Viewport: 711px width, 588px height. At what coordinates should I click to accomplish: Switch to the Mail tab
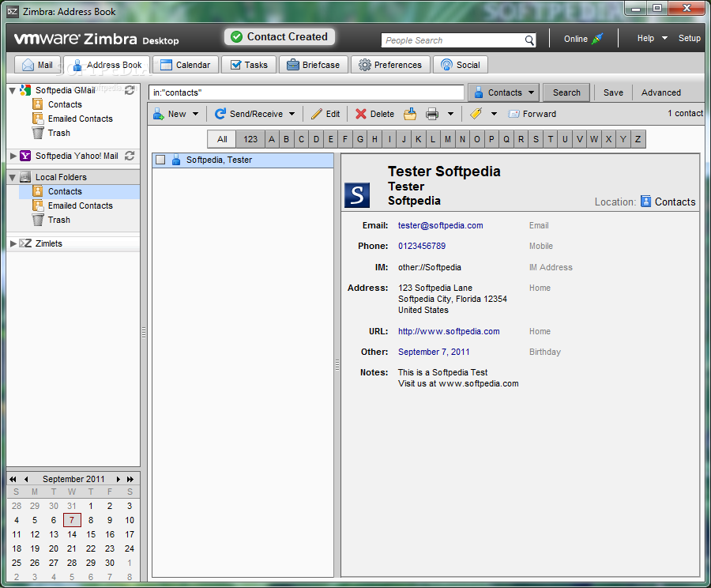[x=38, y=65]
